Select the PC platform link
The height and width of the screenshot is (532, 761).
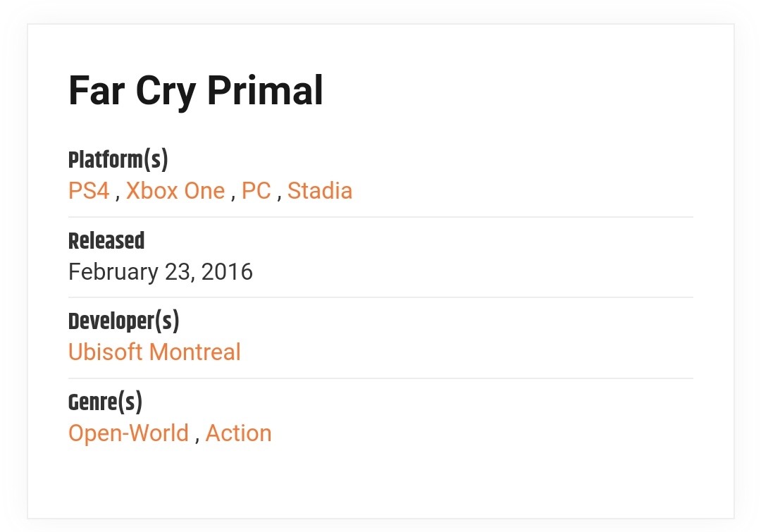point(256,191)
